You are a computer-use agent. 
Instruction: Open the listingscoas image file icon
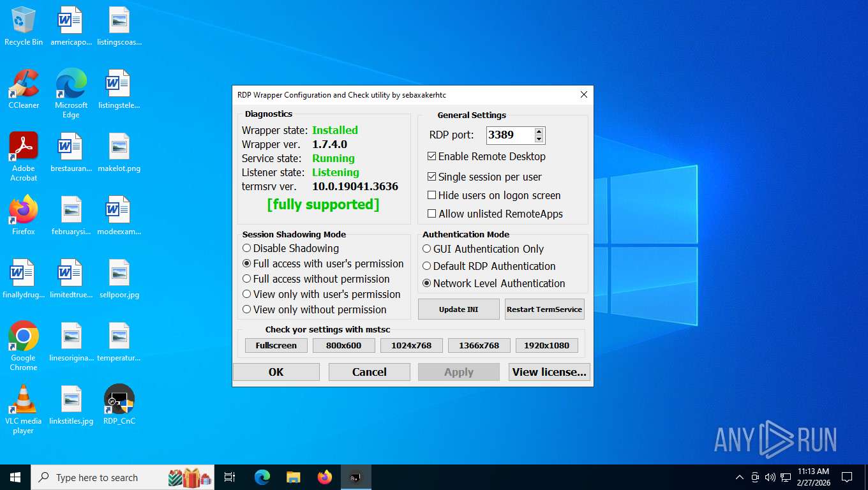pos(119,27)
